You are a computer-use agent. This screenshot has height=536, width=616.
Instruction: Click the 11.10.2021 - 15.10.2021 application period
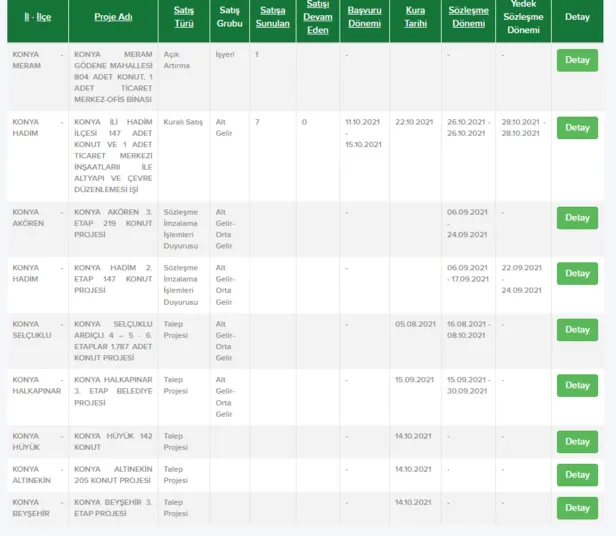click(x=363, y=133)
